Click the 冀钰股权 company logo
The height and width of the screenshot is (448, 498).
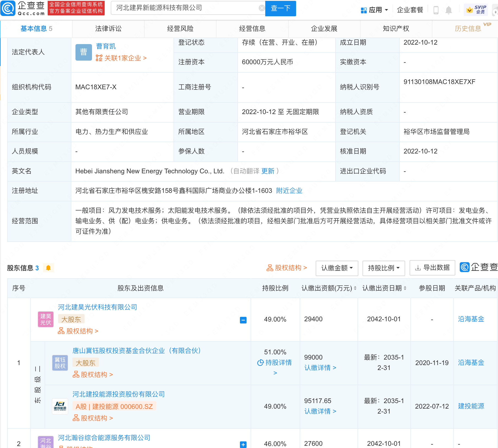tap(60, 363)
